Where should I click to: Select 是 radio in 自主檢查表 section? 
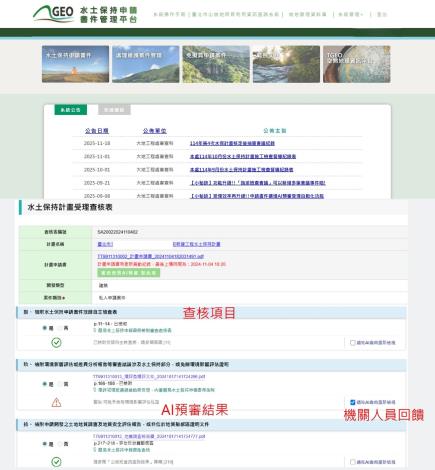click(44, 328)
